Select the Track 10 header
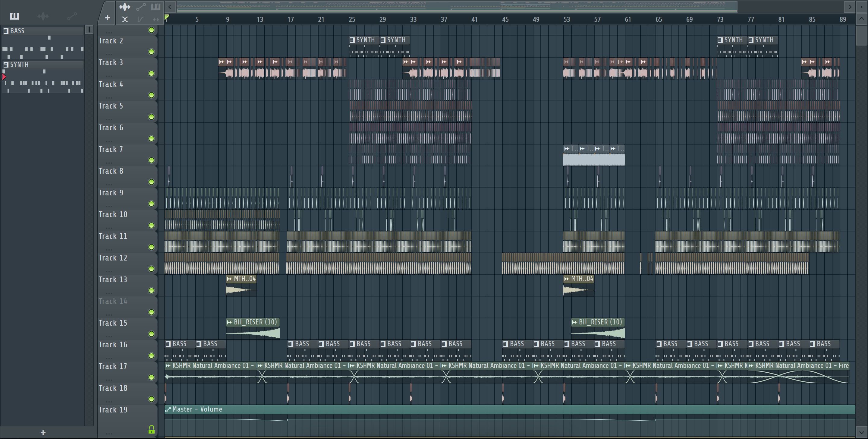 click(127, 220)
